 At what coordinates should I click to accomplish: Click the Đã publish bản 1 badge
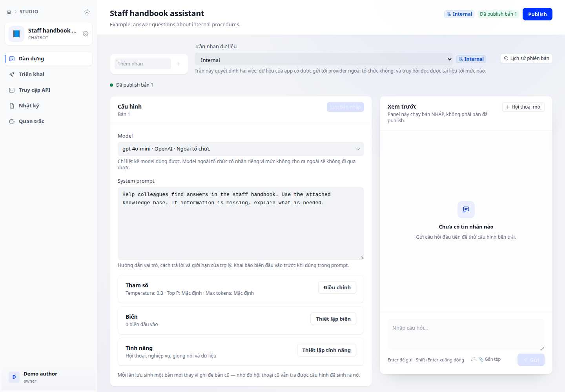coord(498,14)
